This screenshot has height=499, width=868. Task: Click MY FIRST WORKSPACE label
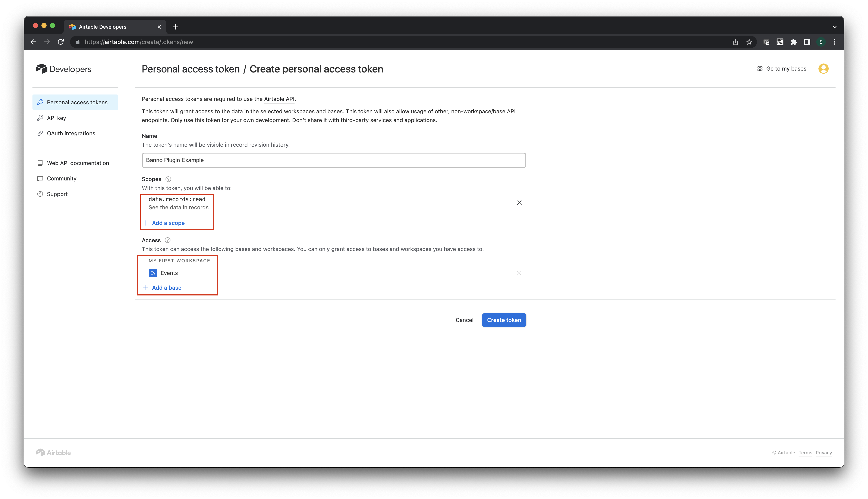coord(179,260)
